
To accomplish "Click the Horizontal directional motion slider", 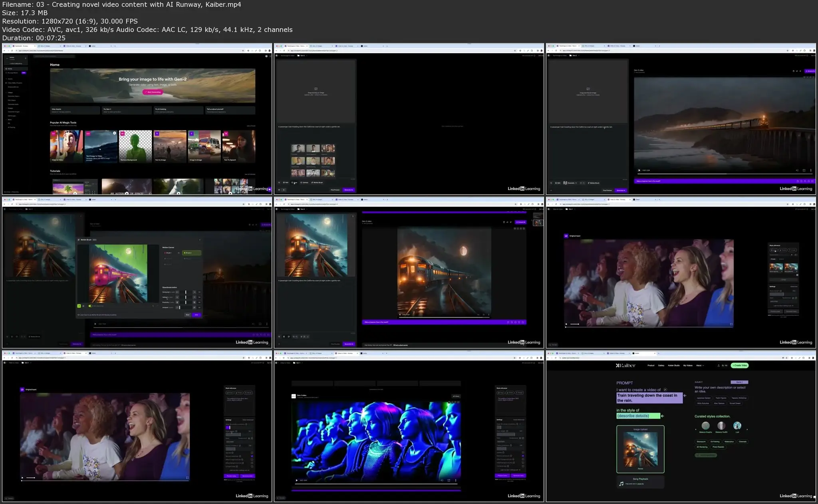I will tap(186, 292).
